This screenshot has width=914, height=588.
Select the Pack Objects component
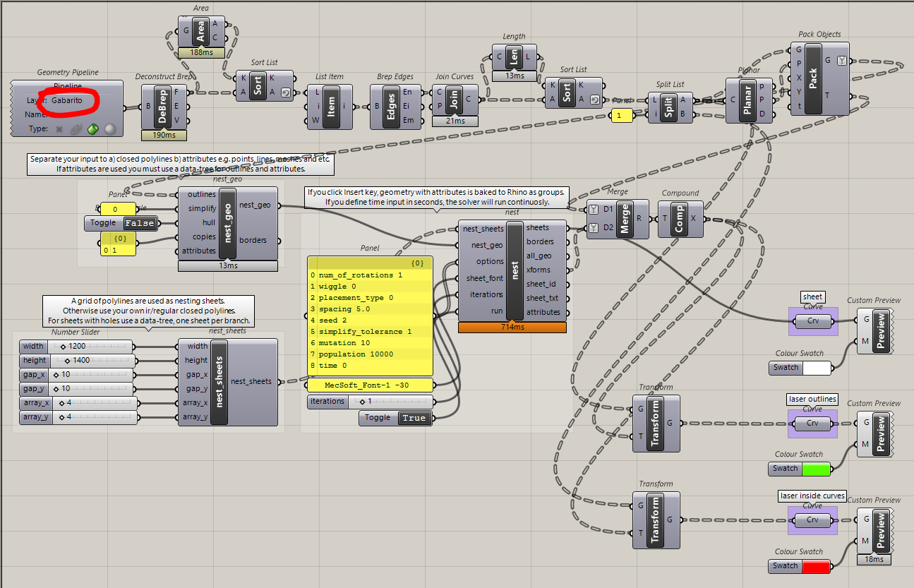(819, 78)
